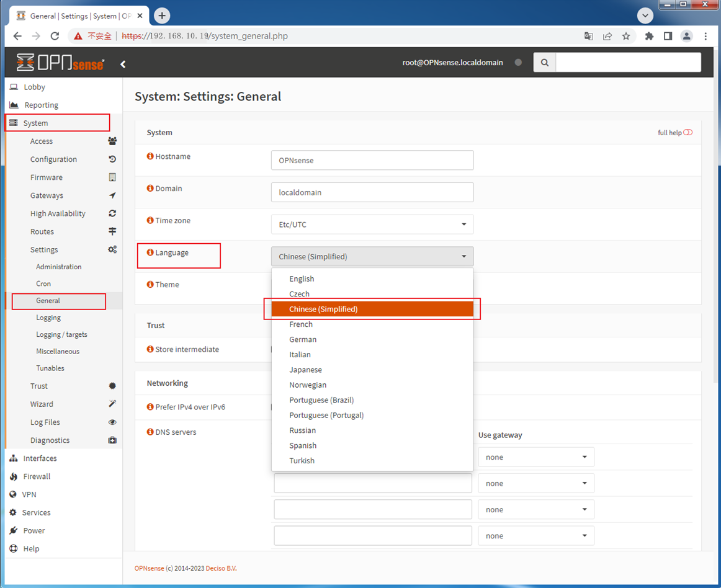Click the Gateways arrow icon
721x588 pixels.
[x=112, y=195]
